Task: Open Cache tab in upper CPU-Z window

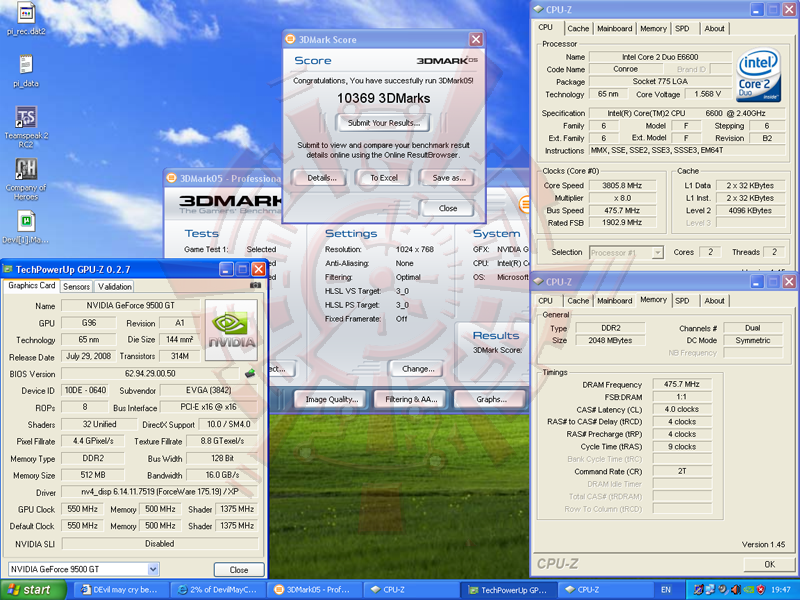Action: point(578,29)
